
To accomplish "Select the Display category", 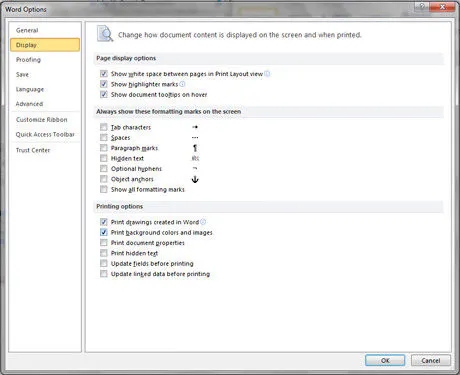I will 45,45.
